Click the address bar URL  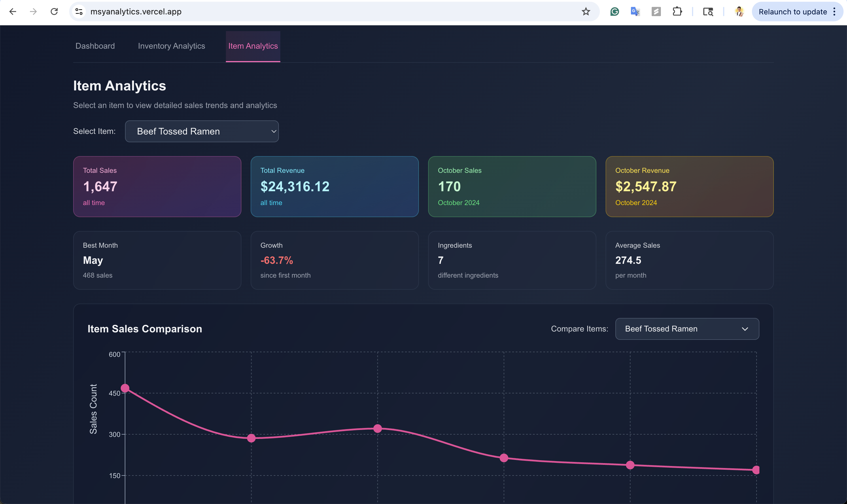point(136,12)
